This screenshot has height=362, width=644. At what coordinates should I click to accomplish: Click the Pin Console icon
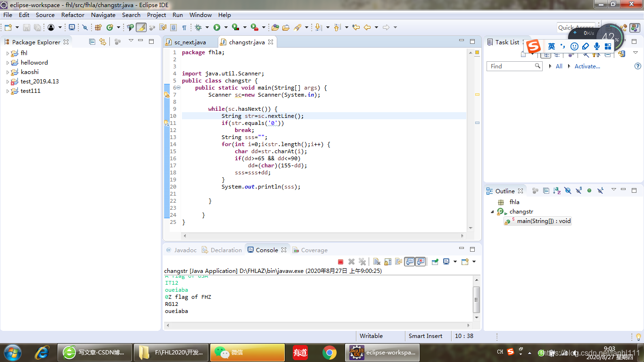tap(435, 262)
